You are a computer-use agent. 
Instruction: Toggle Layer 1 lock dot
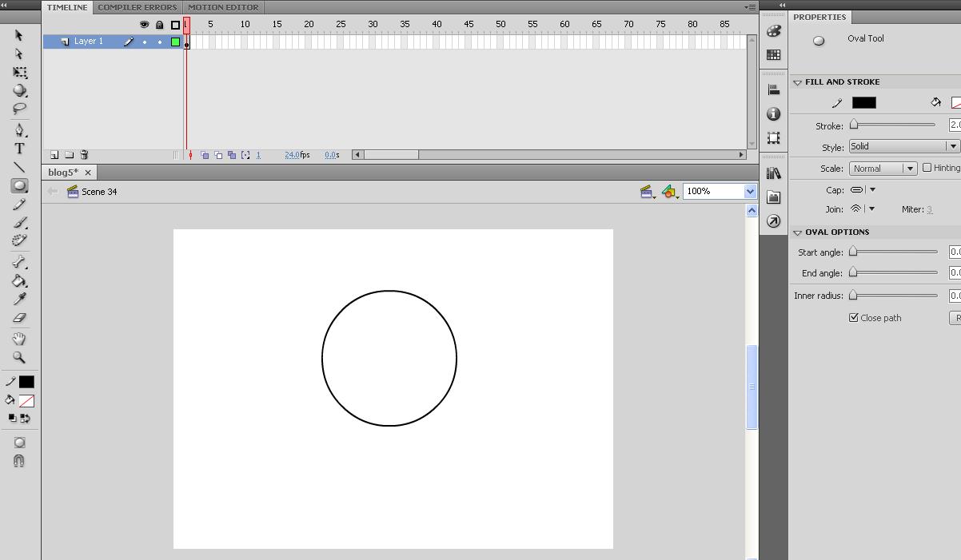(160, 42)
